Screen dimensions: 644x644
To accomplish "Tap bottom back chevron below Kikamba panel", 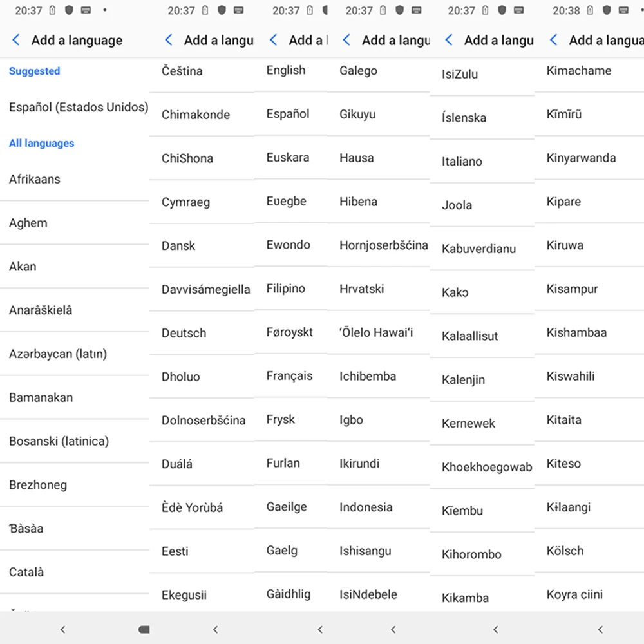I will [x=495, y=629].
